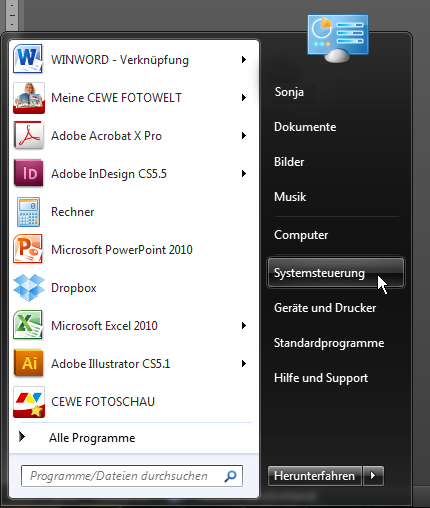This screenshot has width=430, height=508.
Task: Click the magnifier search icon
Action: [x=230, y=476]
